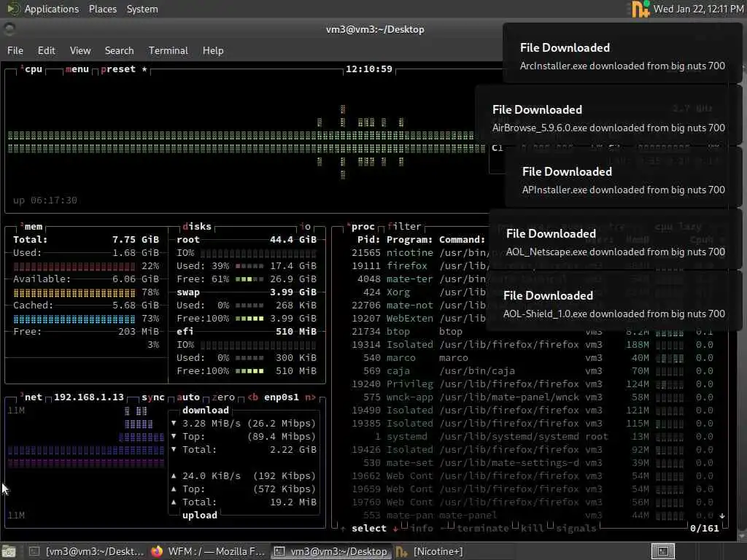Image resolution: width=747 pixels, height=560 pixels.
Task: Click the btop preset option
Action: [x=117, y=69]
